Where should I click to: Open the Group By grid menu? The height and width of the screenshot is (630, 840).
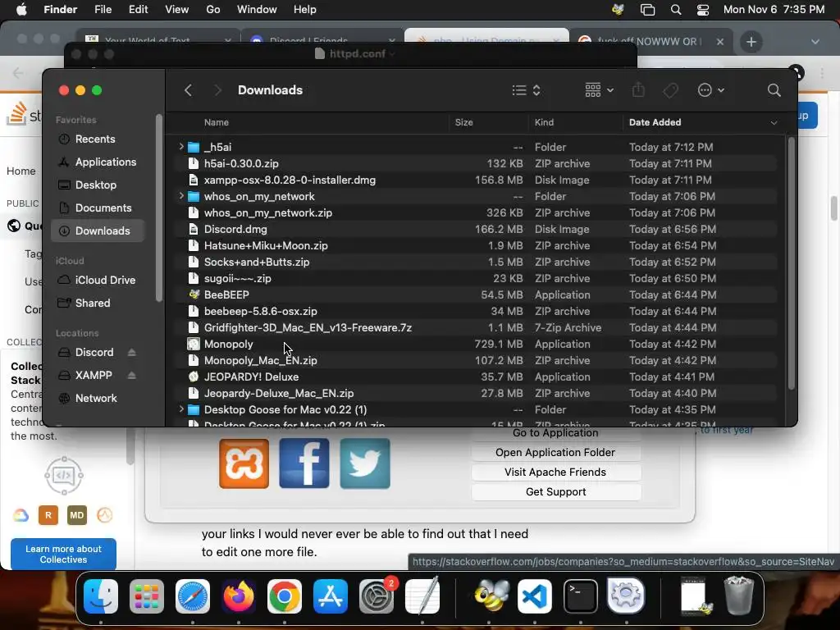pyautogui.click(x=599, y=90)
